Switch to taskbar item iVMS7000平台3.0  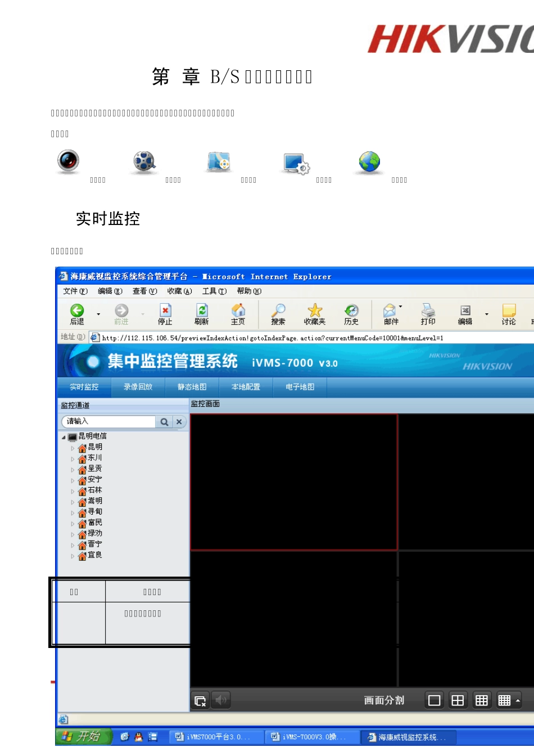click(x=216, y=737)
